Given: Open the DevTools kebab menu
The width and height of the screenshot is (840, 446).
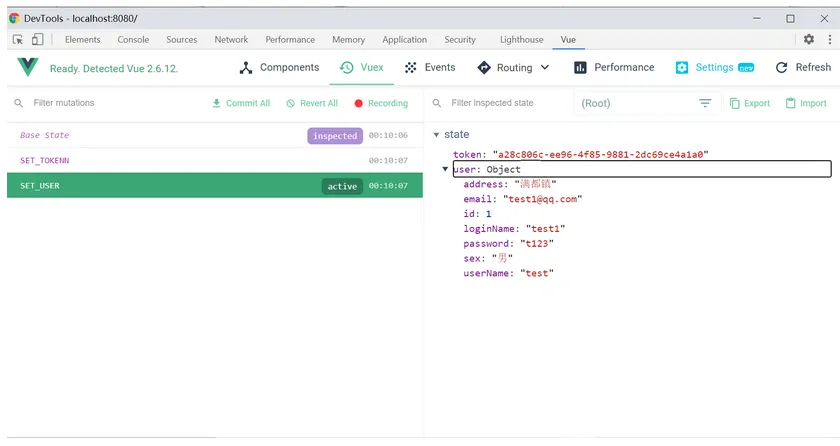Looking at the screenshot, I should (829, 39).
